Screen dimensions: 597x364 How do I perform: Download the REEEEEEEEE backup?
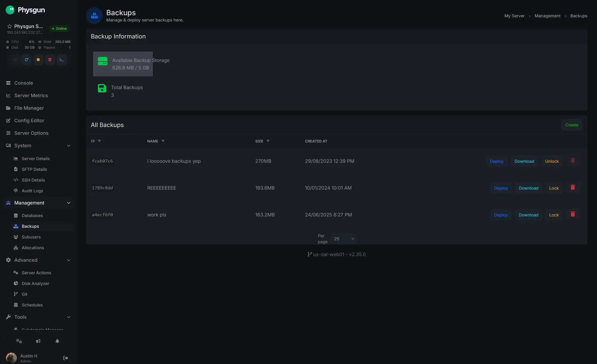(x=528, y=188)
